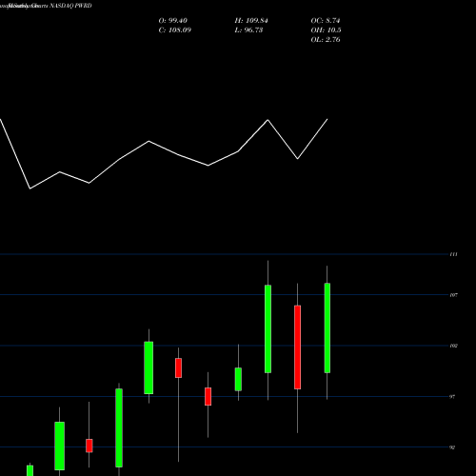Click the 92 price axis label

tap(452, 447)
